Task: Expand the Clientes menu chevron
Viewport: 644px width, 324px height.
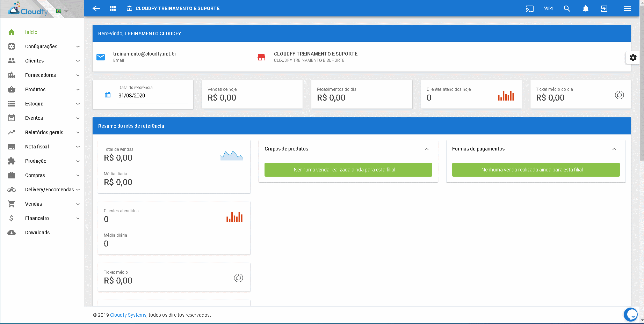Action: coord(78,61)
